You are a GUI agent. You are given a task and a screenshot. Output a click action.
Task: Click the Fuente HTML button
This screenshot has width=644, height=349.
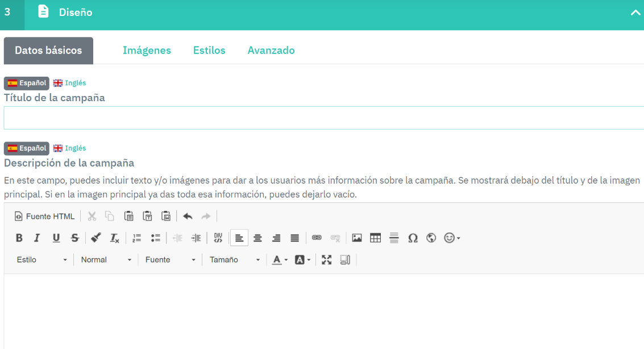44,216
